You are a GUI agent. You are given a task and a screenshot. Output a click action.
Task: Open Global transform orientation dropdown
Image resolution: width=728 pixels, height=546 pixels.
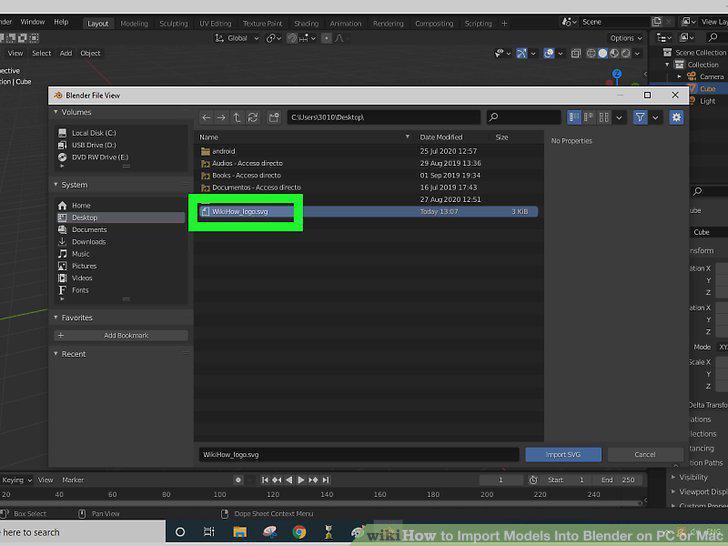point(237,39)
